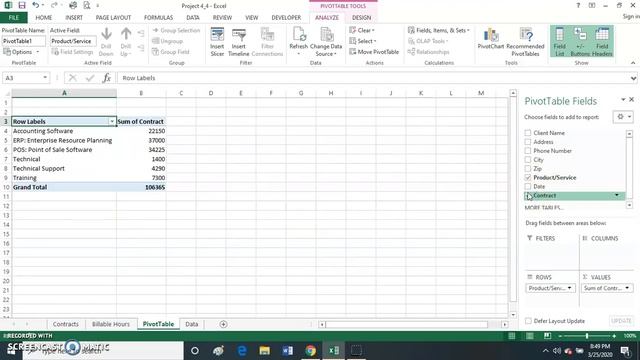640x360 pixels.
Task: Switch to the Billable Hours sheet
Action: 111,324
